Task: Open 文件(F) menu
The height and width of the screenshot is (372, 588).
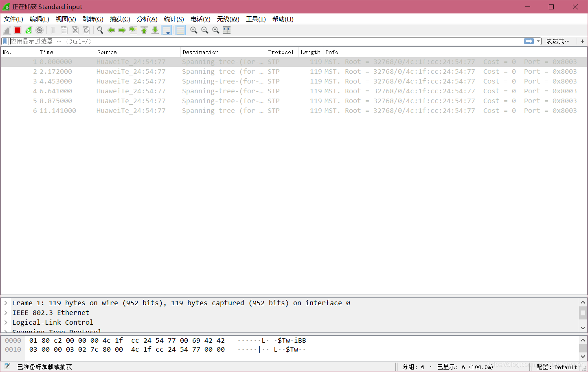Action: pyautogui.click(x=13, y=19)
